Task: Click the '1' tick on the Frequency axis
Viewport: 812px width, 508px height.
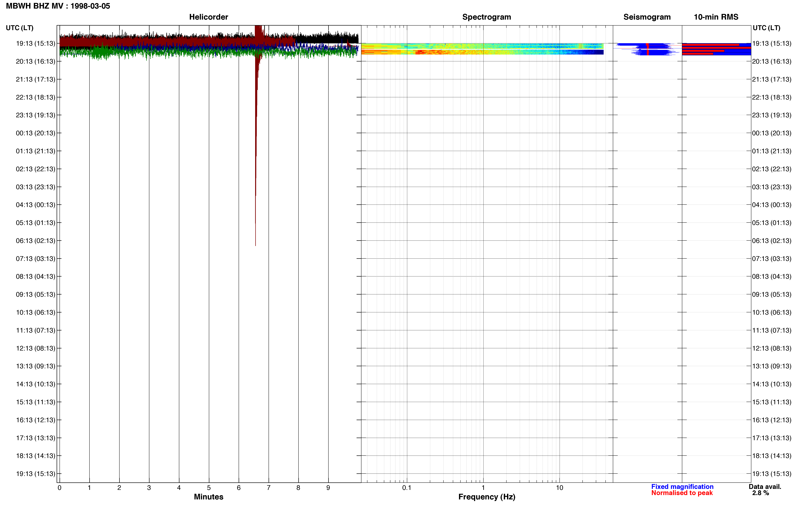Action: (483, 488)
